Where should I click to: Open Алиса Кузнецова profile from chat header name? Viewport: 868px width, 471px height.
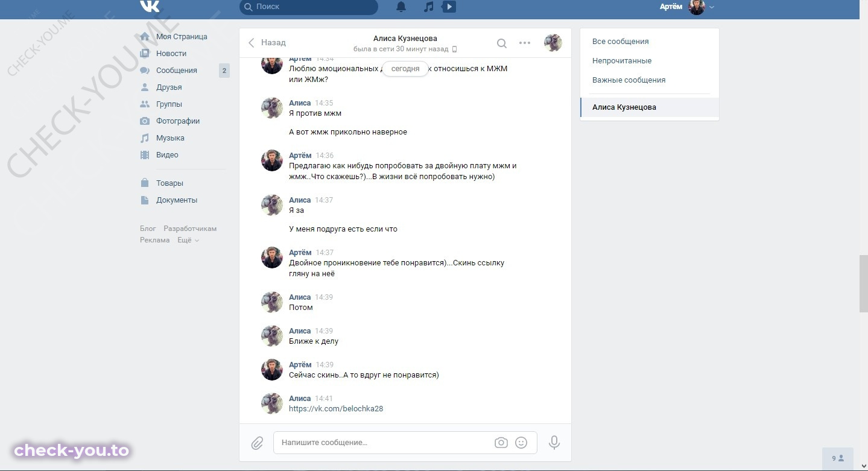point(405,39)
